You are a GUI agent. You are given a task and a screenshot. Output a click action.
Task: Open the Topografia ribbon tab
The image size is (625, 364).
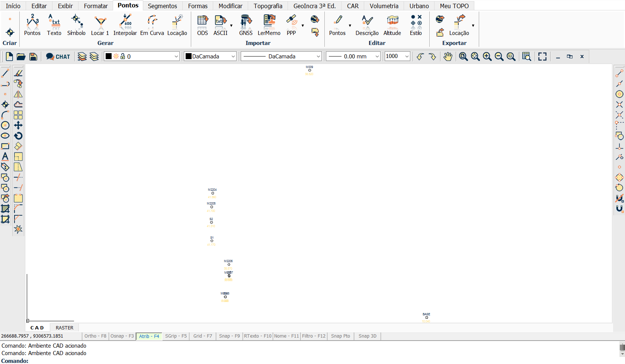point(268,6)
